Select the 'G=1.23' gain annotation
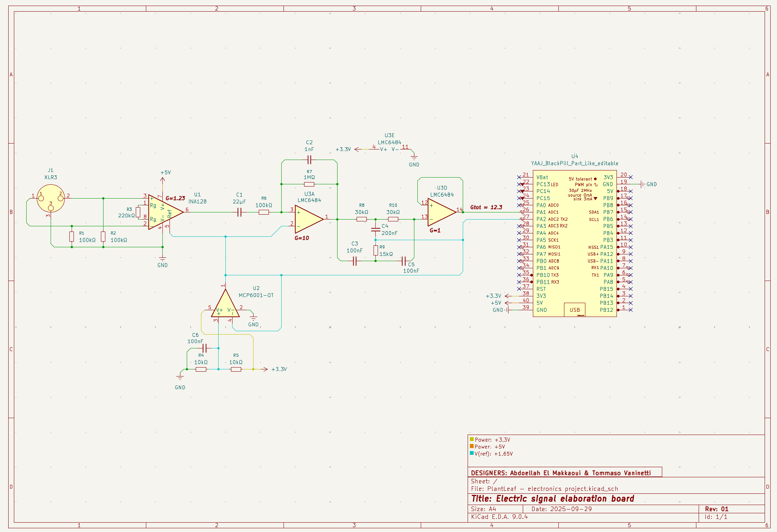777x532 pixels. (175, 198)
